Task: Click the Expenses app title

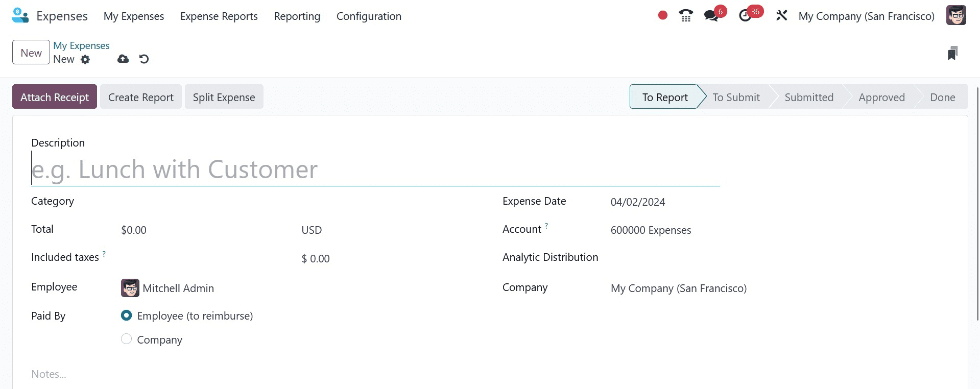Action: [62, 16]
